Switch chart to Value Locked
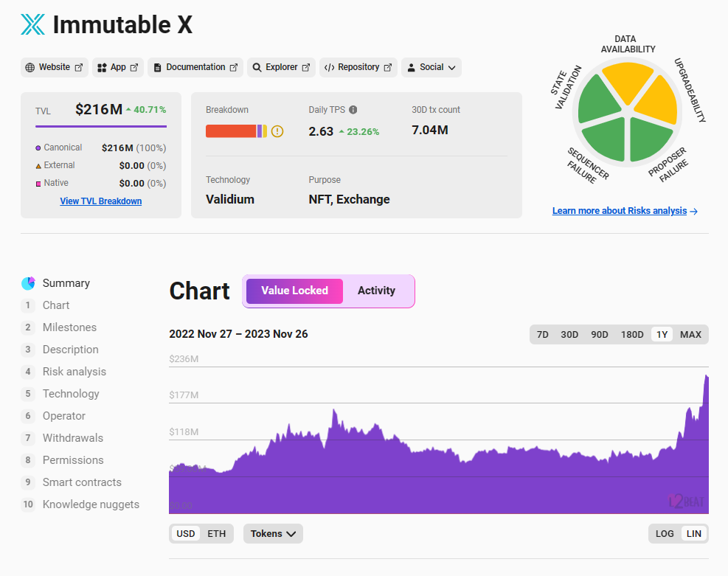This screenshot has height=576, width=728. coord(295,291)
